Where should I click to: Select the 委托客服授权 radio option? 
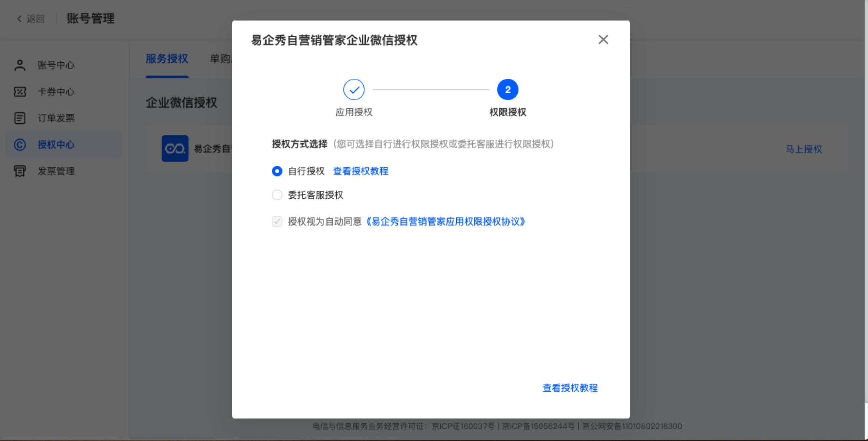coord(277,195)
